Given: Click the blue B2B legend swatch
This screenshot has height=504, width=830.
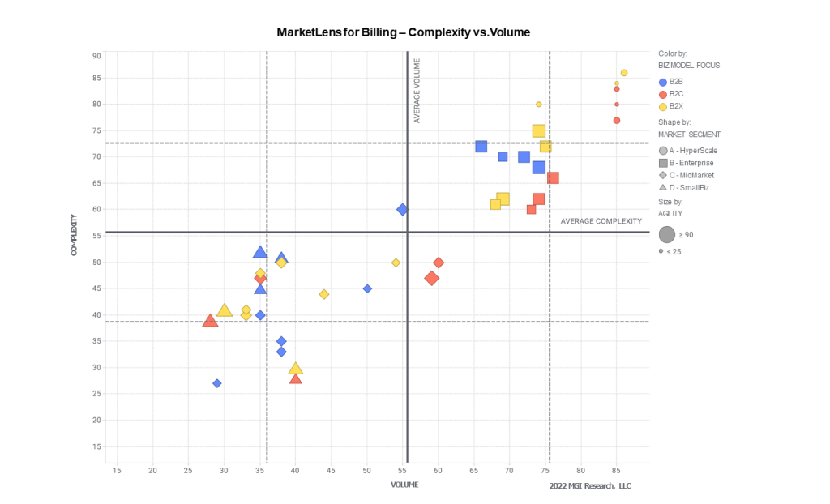Looking at the screenshot, I should [664, 82].
